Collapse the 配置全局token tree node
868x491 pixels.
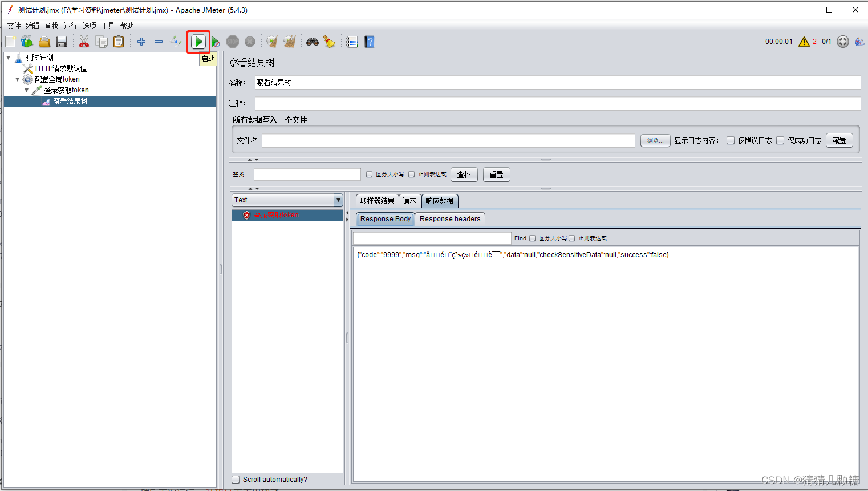(x=17, y=79)
